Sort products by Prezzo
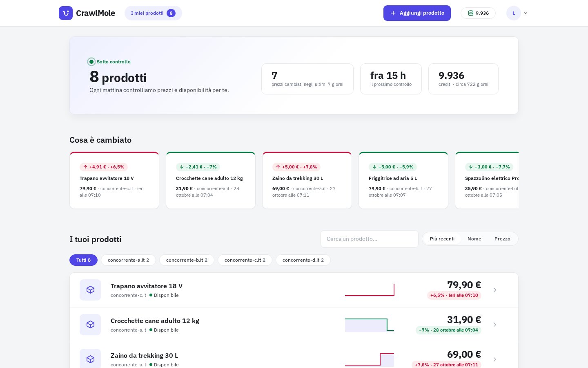 click(x=502, y=239)
